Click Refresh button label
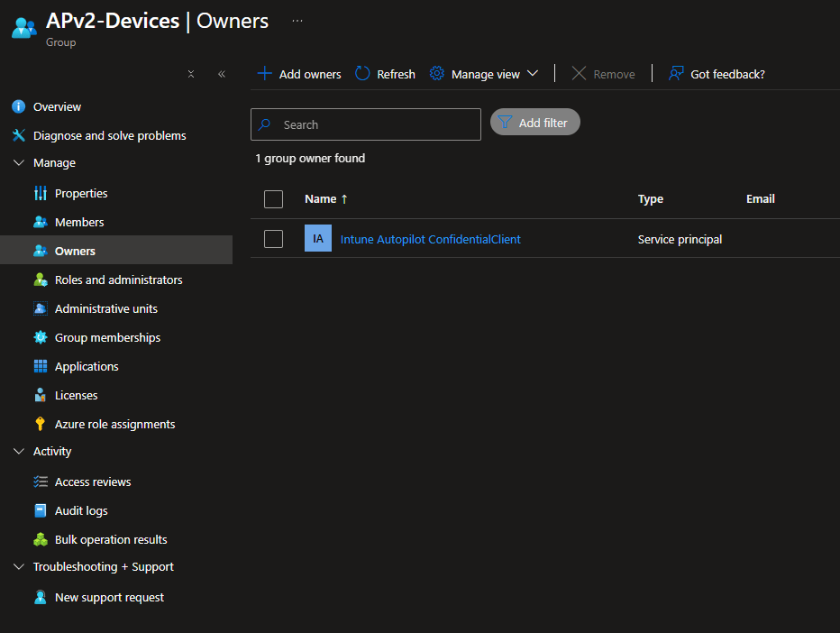The image size is (840, 633). pos(396,74)
